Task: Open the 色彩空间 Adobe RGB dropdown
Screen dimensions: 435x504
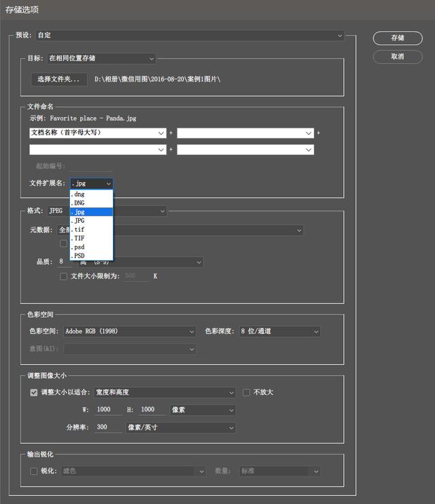Action: [x=129, y=331]
